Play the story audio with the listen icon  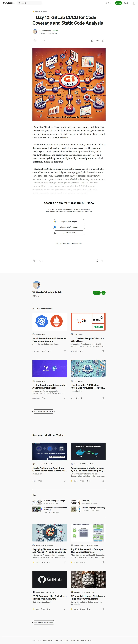point(98,40)
